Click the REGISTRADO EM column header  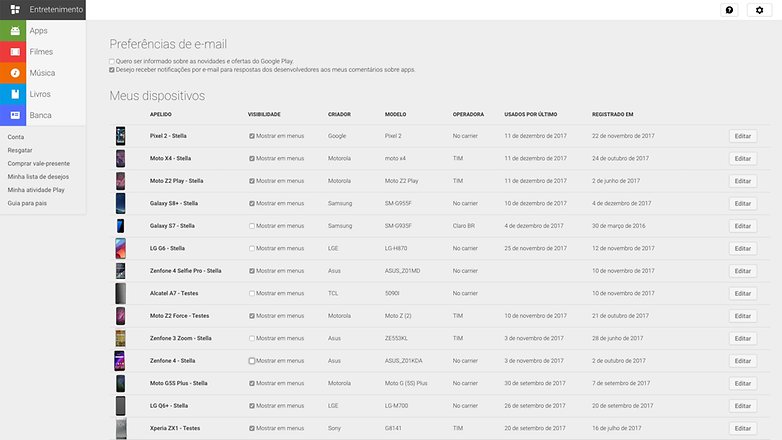(x=612, y=114)
